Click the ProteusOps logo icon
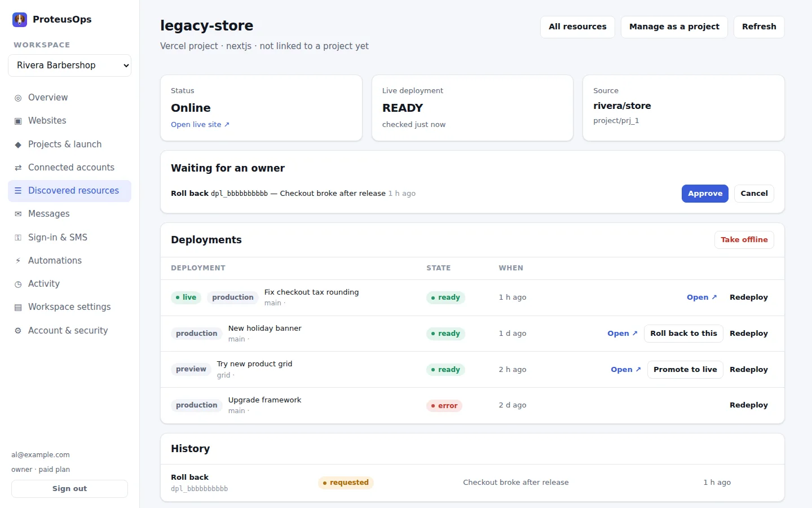Image resolution: width=812 pixels, height=508 pixels. [x=20, y=20]
